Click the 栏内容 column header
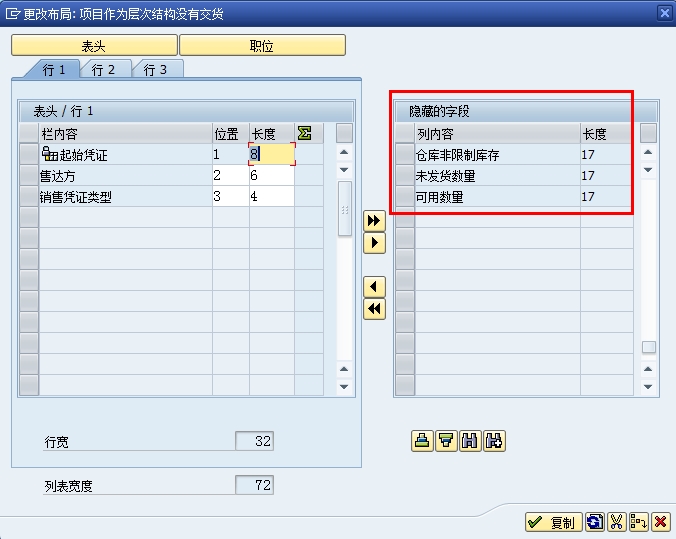 125,133
